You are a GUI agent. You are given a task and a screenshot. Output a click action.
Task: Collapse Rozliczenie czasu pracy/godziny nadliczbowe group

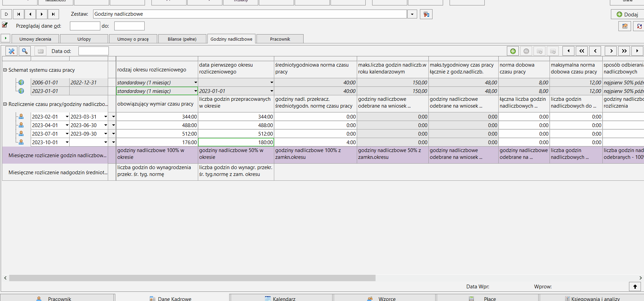click(5, 104)
